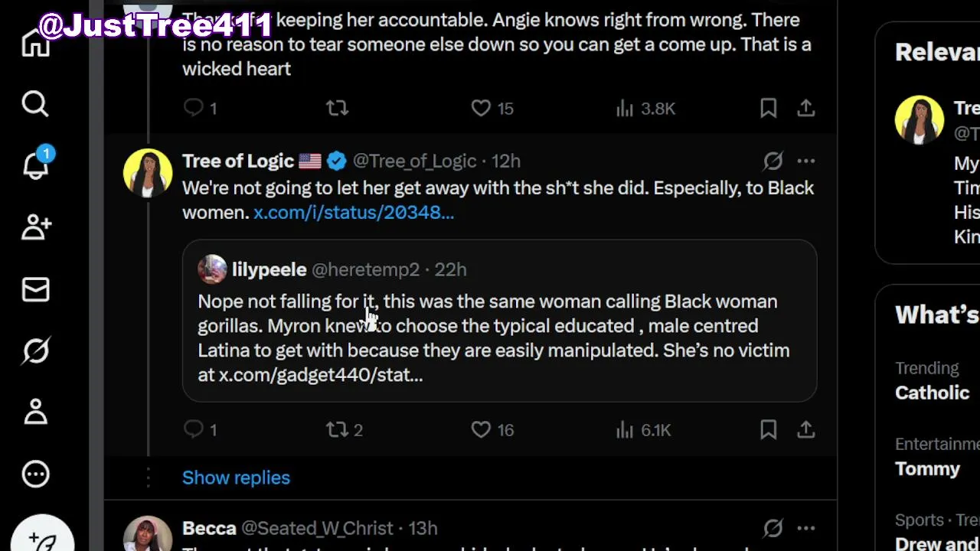Click Tree of Logic's avatar thumbnail
This screenshot has height=551, width=980.
(148, 172)
